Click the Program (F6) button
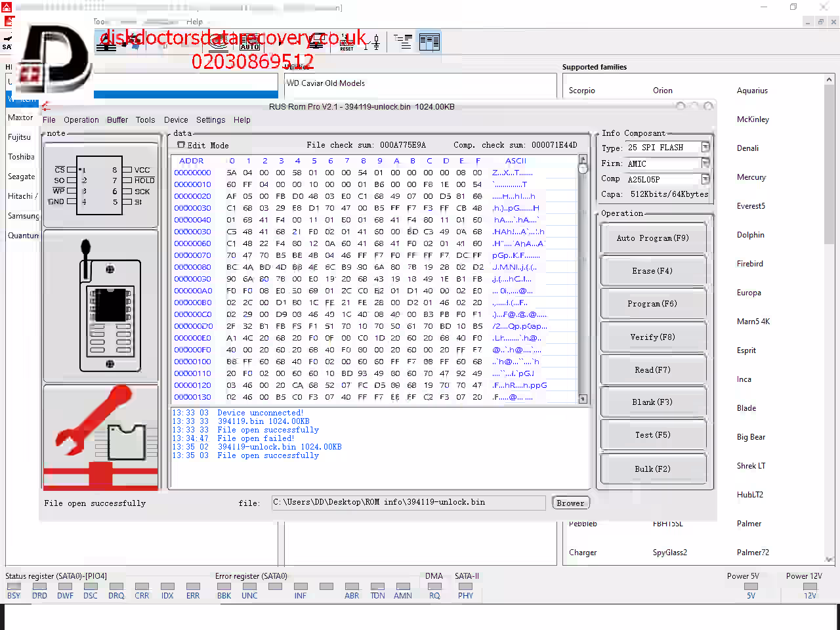This screenshot has height=630, width=840. click(653, 304)
